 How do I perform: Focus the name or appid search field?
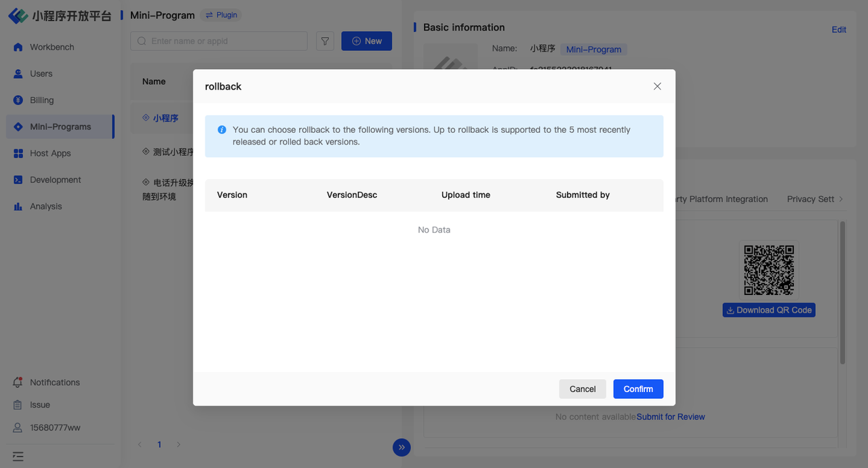(219, 41)
